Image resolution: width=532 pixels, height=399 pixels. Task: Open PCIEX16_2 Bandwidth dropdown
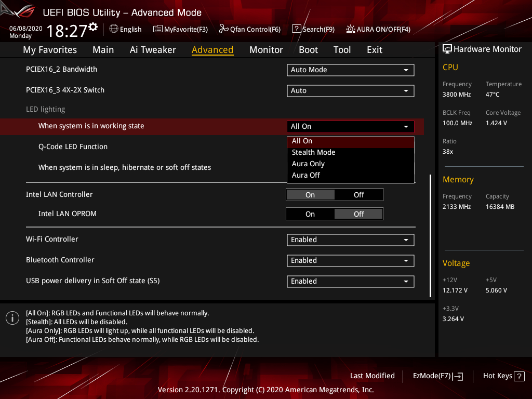click(351, 70)
